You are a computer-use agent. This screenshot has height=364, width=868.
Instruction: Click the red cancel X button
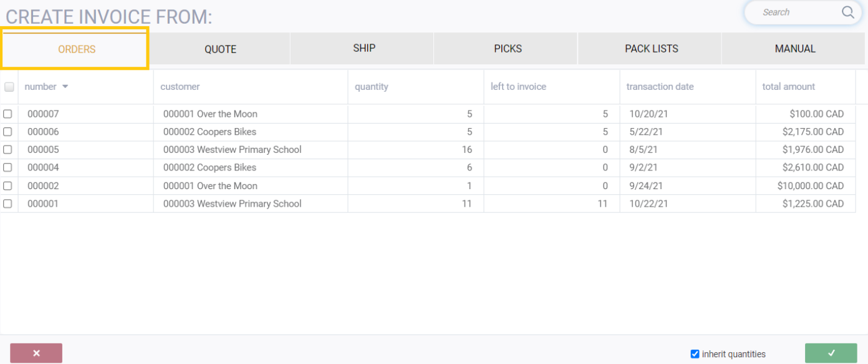(36, 353)
